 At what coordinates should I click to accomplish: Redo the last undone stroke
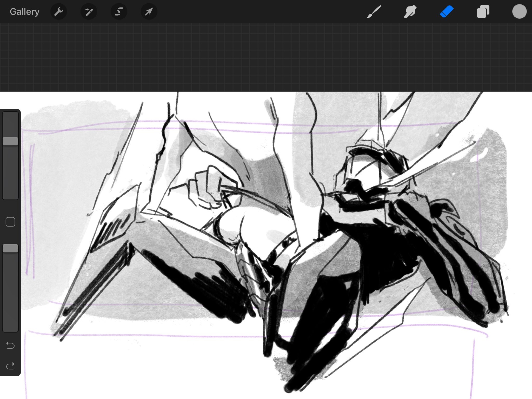click(x=10, y=366)
